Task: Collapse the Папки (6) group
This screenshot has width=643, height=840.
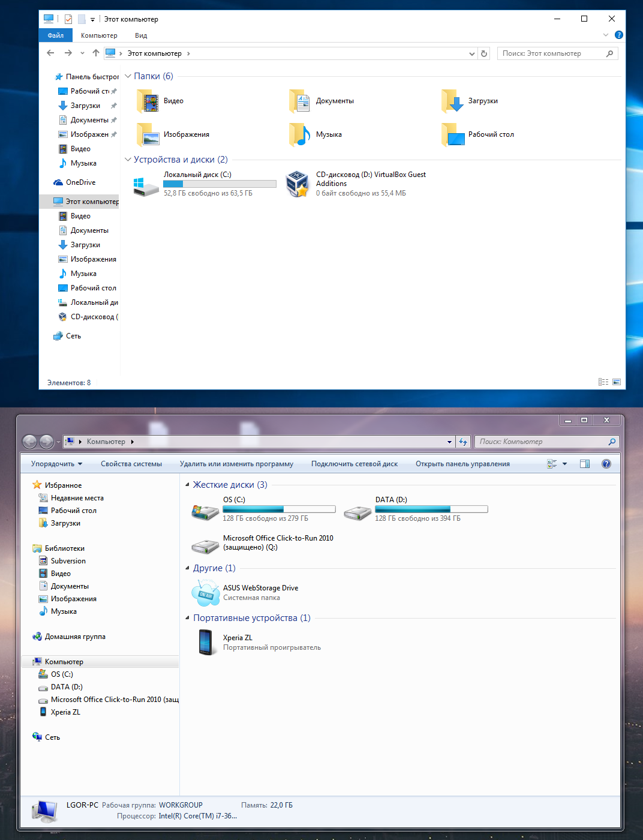Action: 128,76
